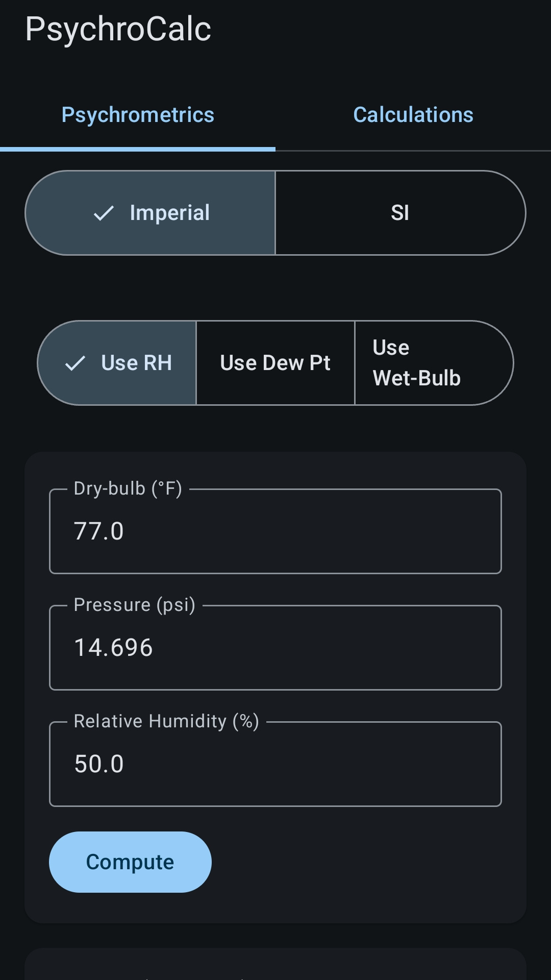
Task: Enable Imperial units mode
Action: [x=151, y=213]
